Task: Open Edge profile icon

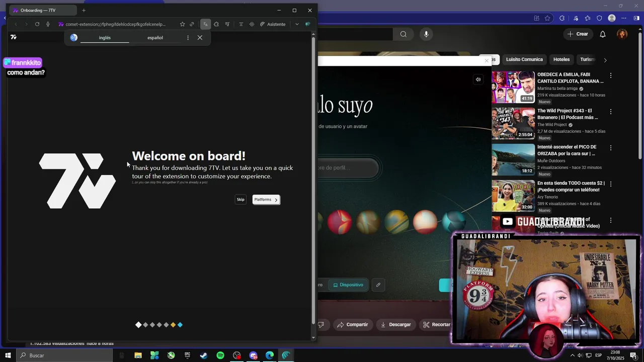Action: [612, 18]
